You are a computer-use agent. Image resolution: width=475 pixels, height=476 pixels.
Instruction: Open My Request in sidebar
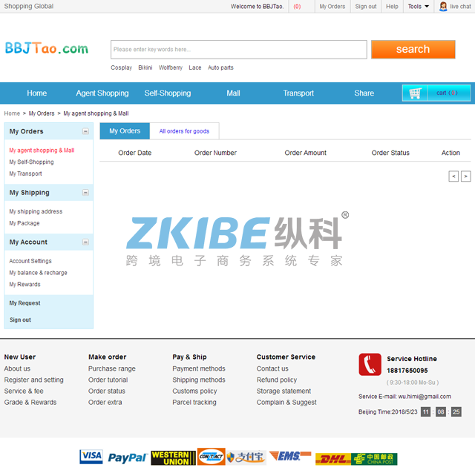24,303
